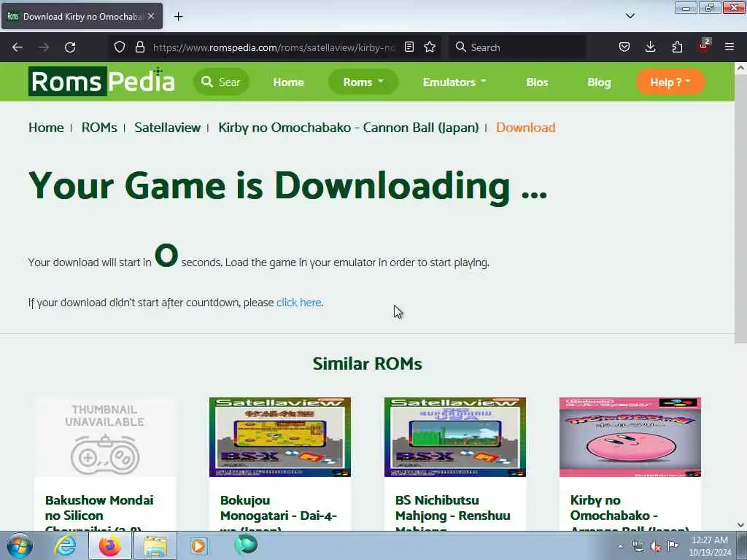Image resolution: width=747 pixels, height=560 pixels.
Task: Open Windows Explorer folder in taskbar
Action: [155, 545]
